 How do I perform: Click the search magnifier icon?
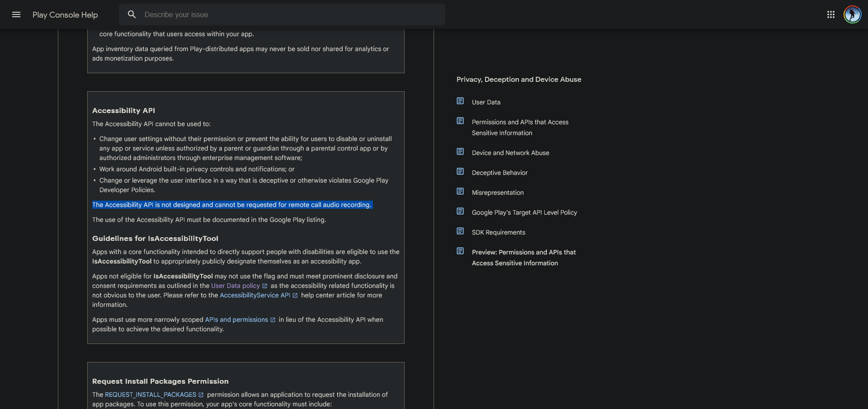pos(132,14)
